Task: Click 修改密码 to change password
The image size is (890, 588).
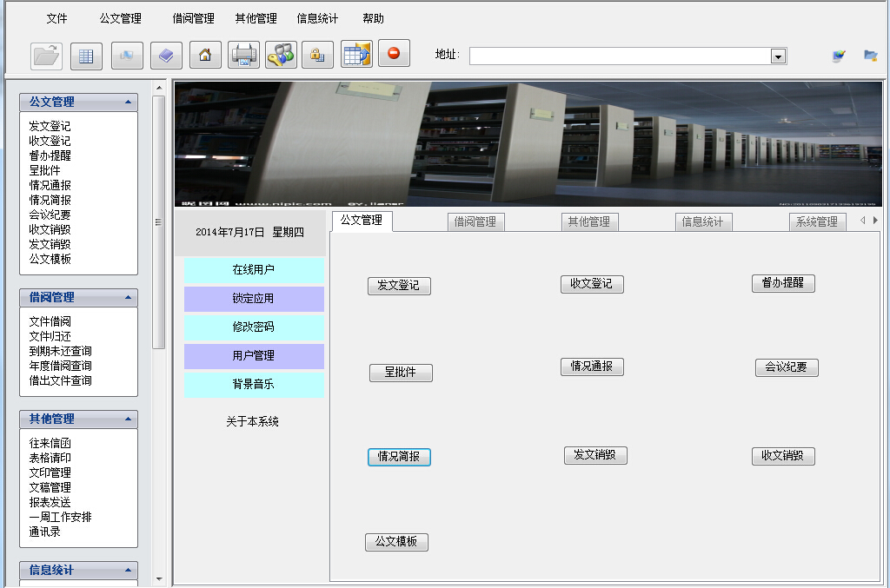Action: click(254, 327)
